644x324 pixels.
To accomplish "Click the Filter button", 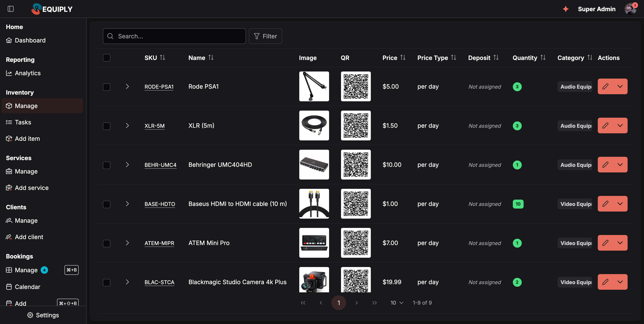I will tap(266, 36).
